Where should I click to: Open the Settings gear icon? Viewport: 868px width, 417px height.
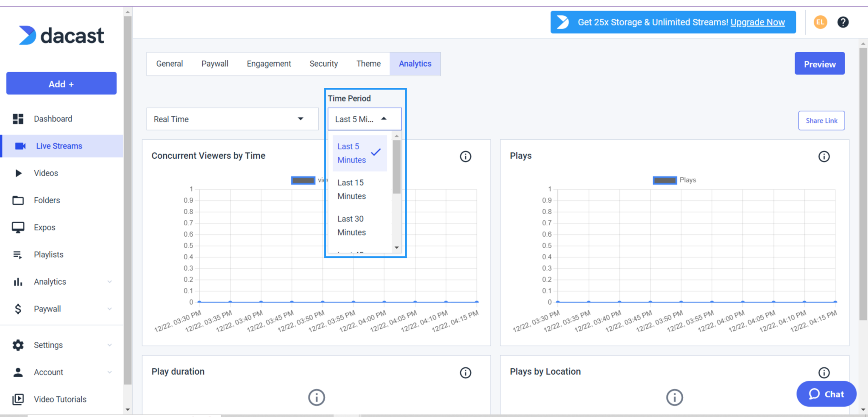click(18, 345)
